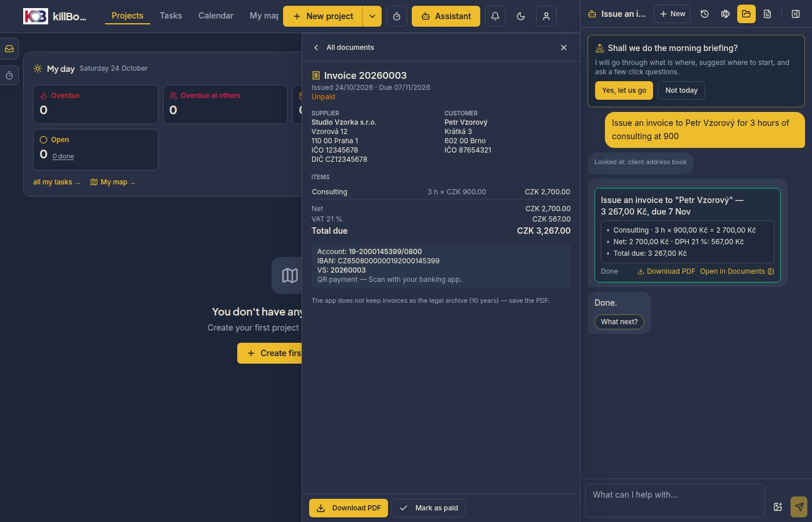Click the VS: 20260003 text
This screenshot has width=812, height=522.
click(342, 270)
